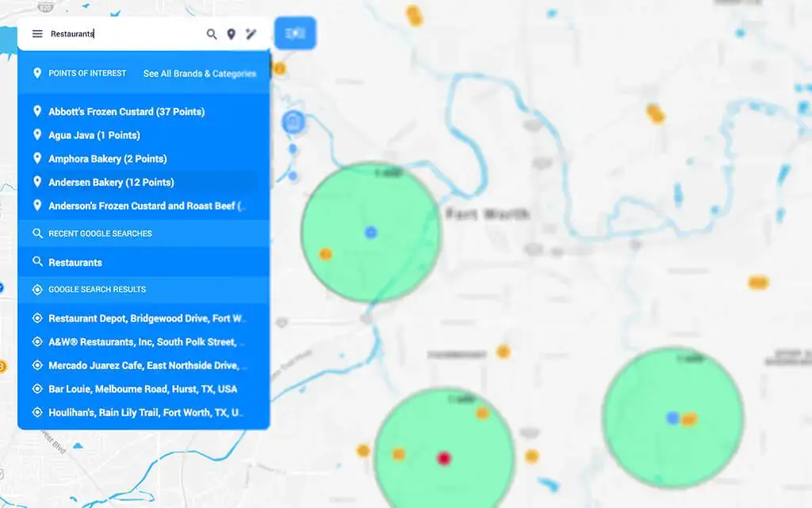Pick Mercado Juarez Cafe, East Northside Drive

point(144,365)
